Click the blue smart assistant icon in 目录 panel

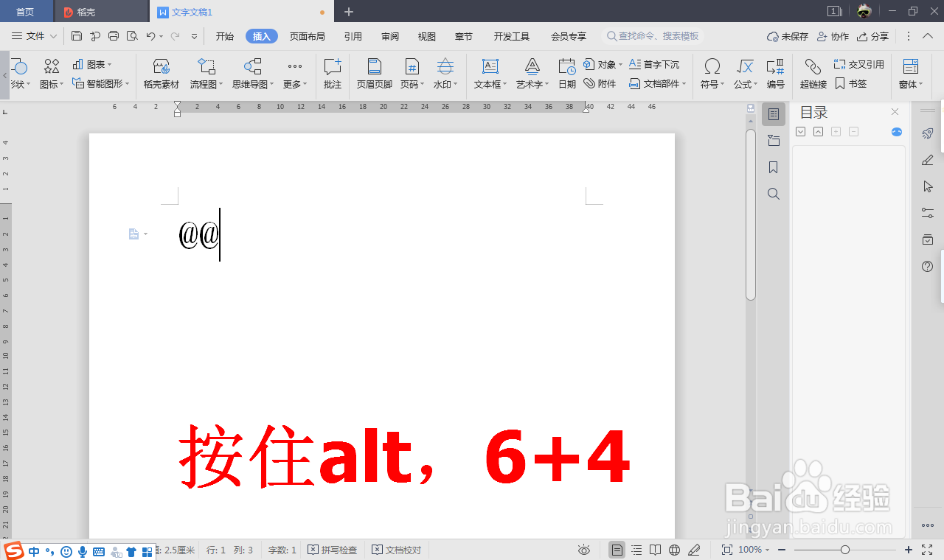pos(897,132)
